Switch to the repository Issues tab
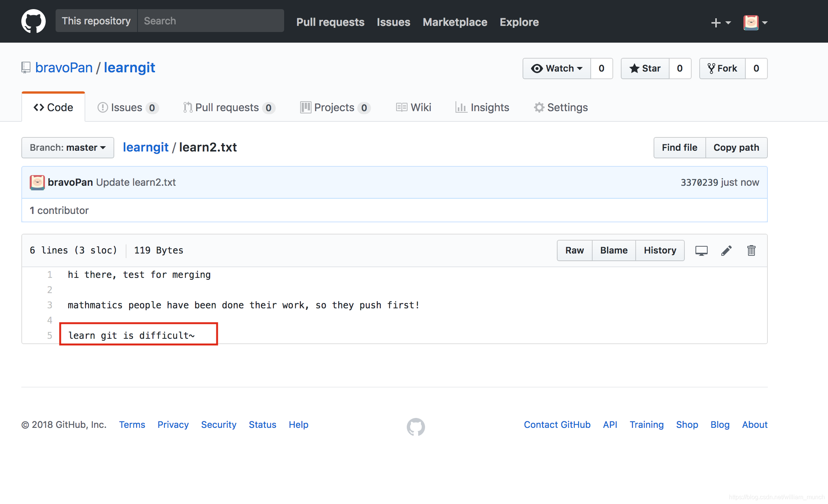This screenshot has width=828, height=504. 128,107
